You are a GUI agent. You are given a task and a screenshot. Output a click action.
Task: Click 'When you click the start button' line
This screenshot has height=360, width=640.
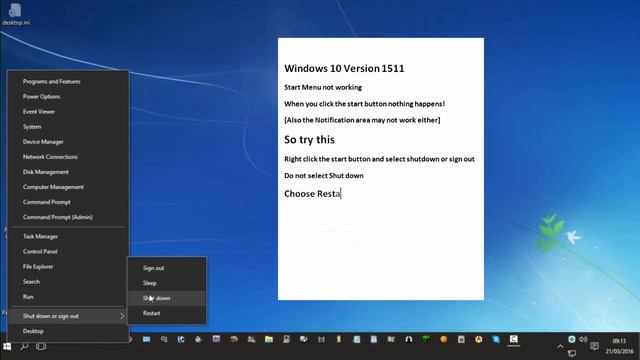[x=364, y=104]
